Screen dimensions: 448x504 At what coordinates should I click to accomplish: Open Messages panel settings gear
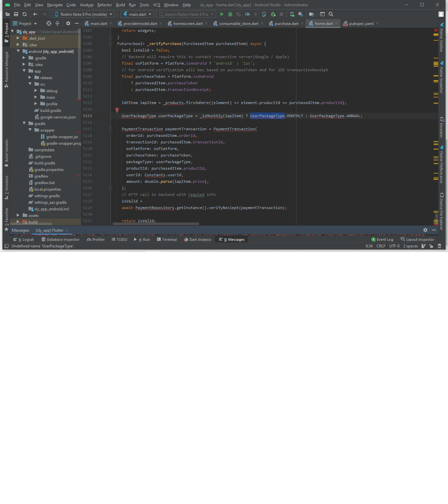point(425,230)
